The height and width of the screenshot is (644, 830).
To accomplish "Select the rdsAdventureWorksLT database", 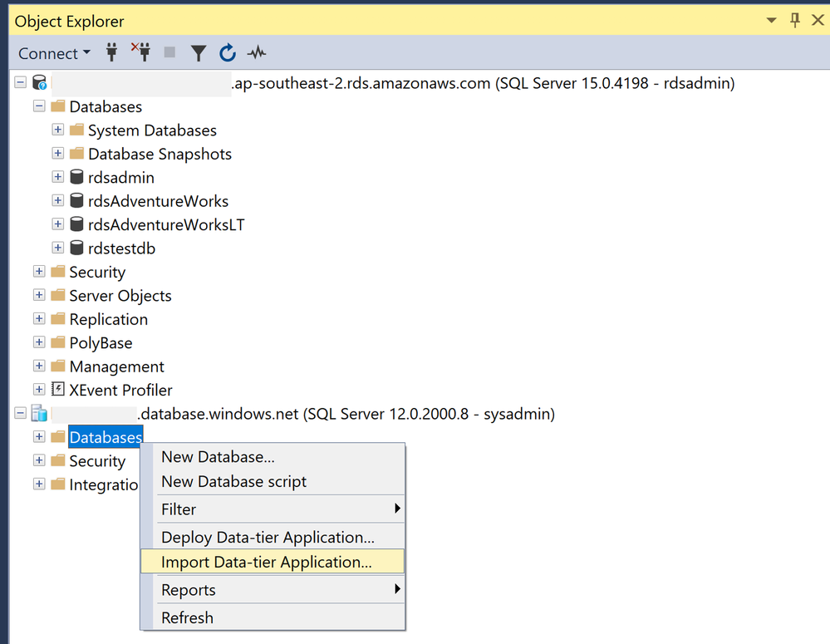I will [166, 225].
